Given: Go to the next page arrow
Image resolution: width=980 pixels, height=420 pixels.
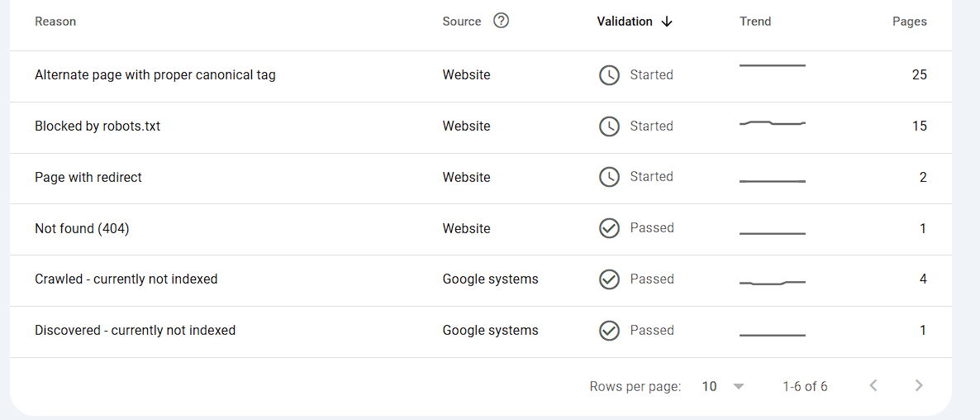Looking at the screenshot, I should pyautogui.click(x=919, y=385).
